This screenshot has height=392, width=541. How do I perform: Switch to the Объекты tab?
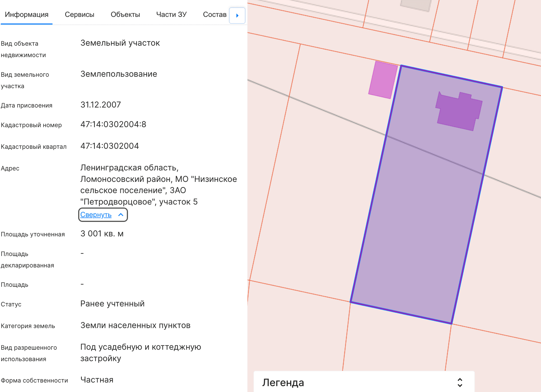pyautogui.click(x=125, y=15)
